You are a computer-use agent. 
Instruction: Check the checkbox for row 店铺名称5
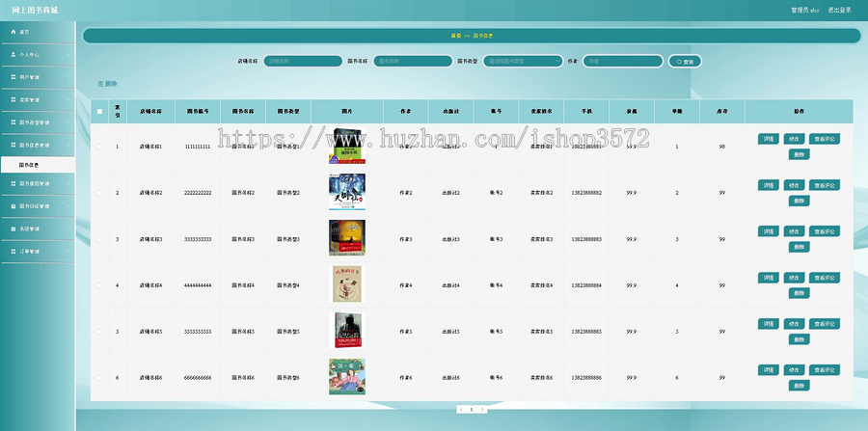click(99, 332)
